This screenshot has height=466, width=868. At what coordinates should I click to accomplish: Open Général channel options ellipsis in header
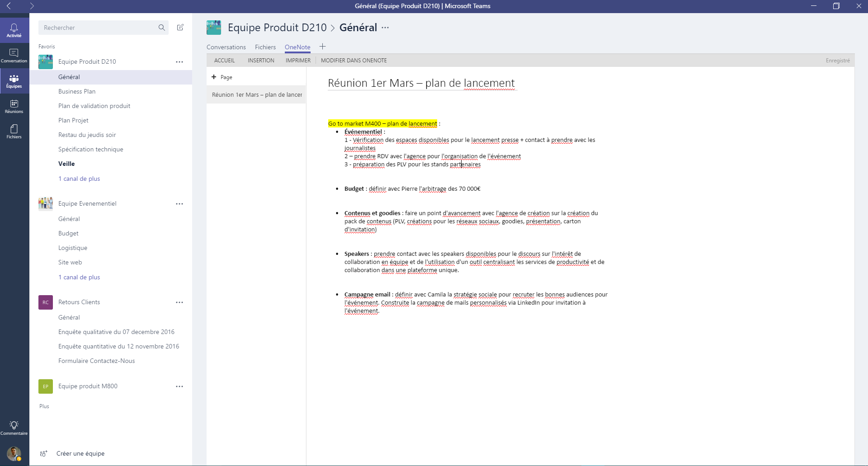pos(385,28)
